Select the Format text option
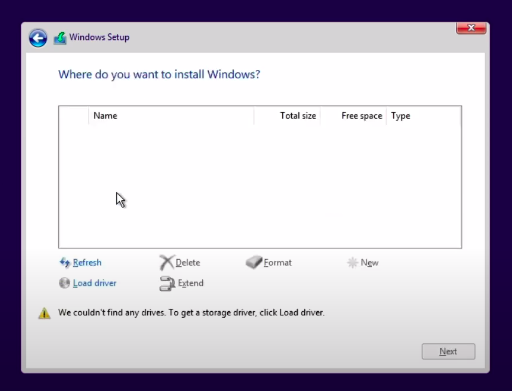 [278, 263]
